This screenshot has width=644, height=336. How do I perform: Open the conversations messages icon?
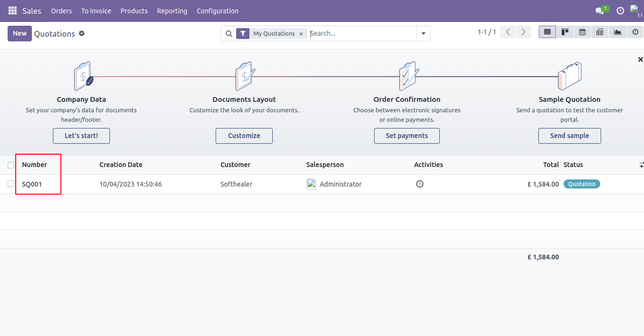click(600, 10)
